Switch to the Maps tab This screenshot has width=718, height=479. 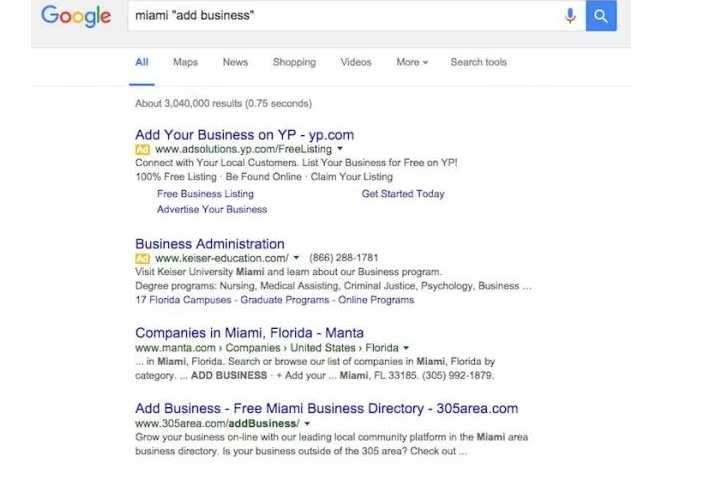(185, 62)
